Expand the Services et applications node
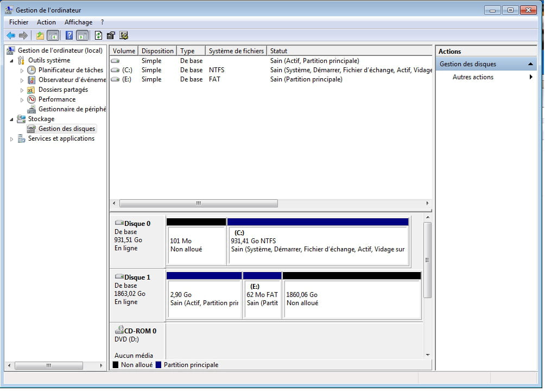The height and width of the screenshot is (392, 545). (x=12, y=139)
